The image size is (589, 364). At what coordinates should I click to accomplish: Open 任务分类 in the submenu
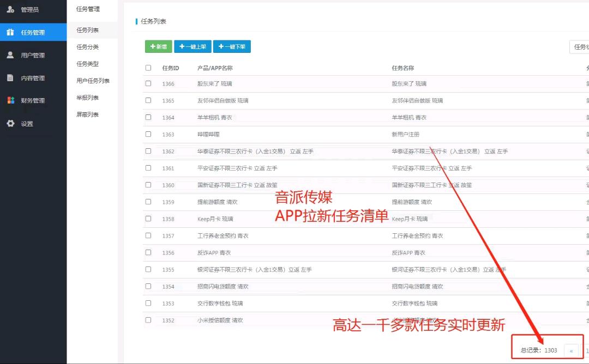[87, 47]
